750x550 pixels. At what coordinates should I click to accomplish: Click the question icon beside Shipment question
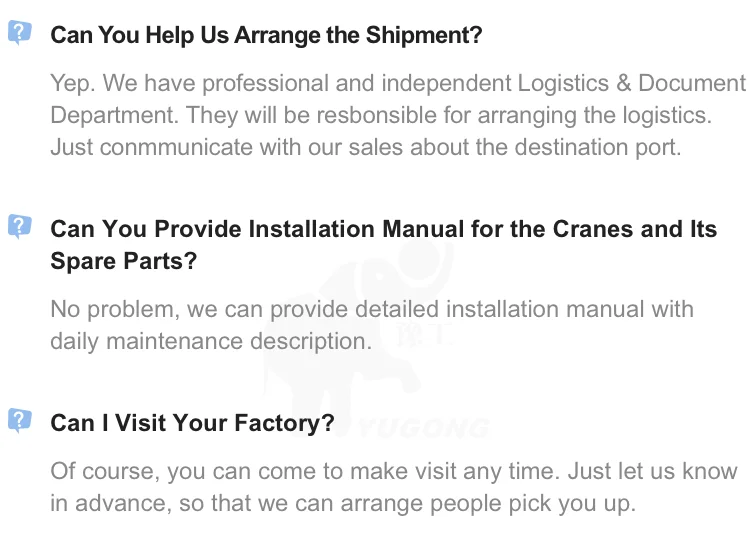click(19, 33)
